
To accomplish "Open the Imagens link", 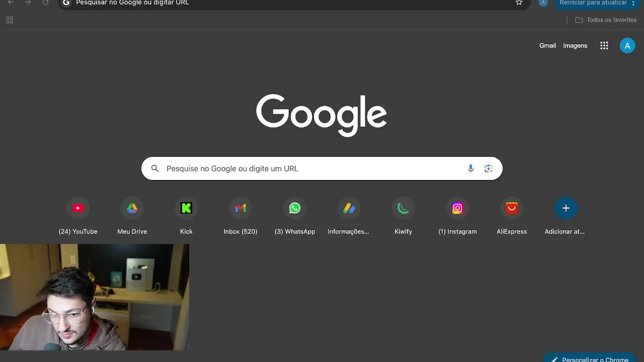I will pos(575,46).
